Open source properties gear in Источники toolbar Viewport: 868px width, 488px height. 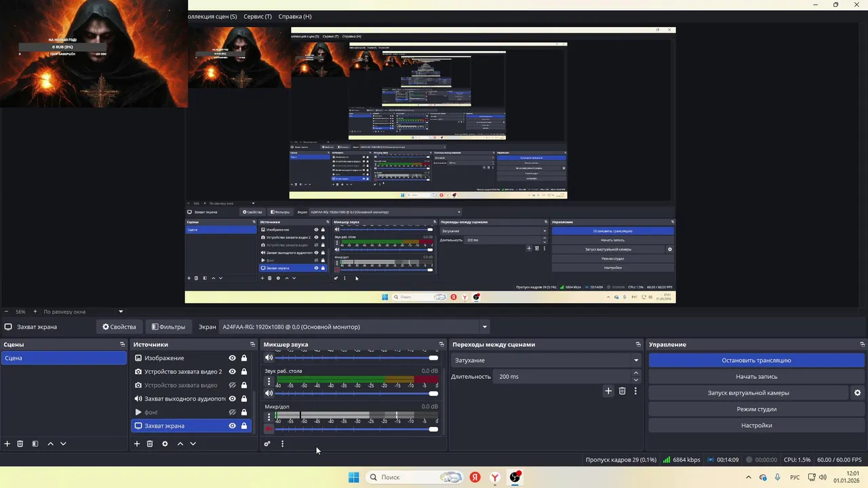pos(165,444)
